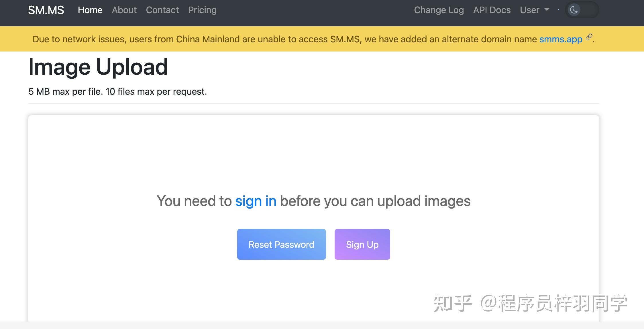Click the 'sign in' link
Viewport: 644px width, 329px height.
tap(256, 201)
